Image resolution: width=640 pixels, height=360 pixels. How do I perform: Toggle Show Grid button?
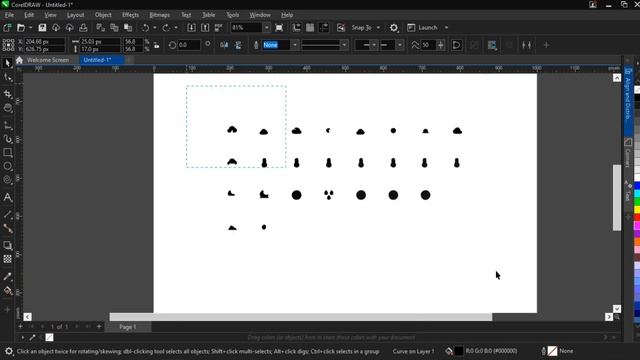(x=310, y=28)
